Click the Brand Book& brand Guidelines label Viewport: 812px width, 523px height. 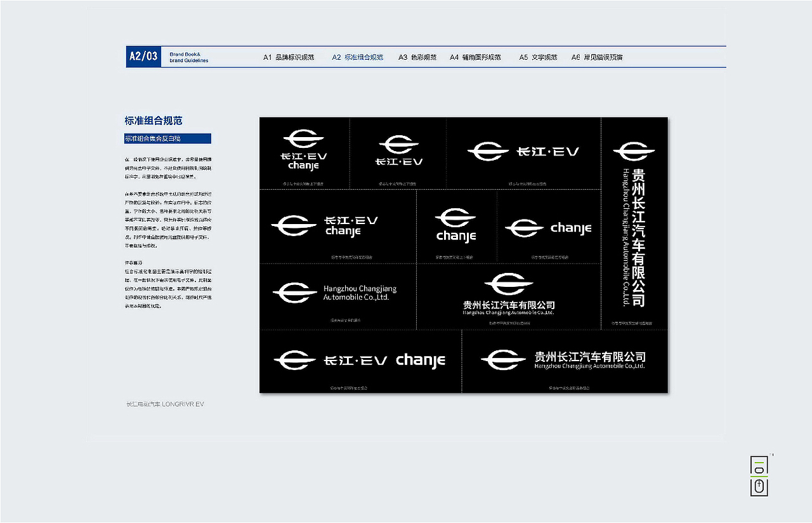188,57
